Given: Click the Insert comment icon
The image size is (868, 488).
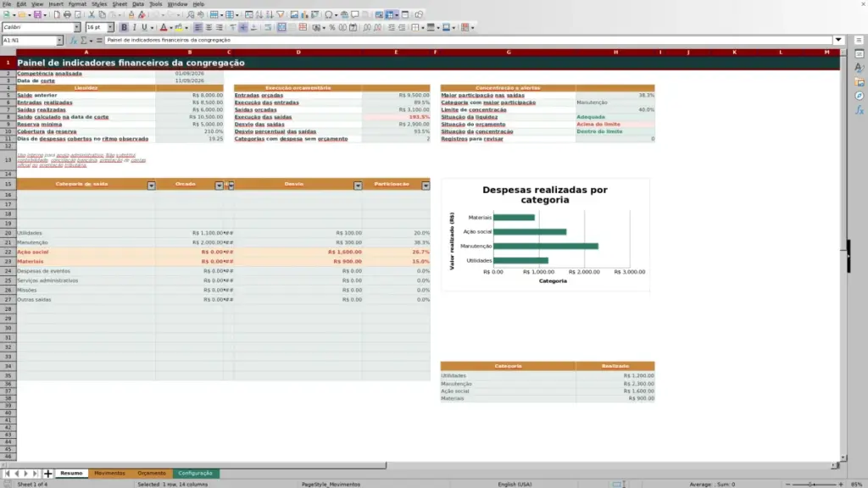Looking at the screenshot, I should click(355, 15).
